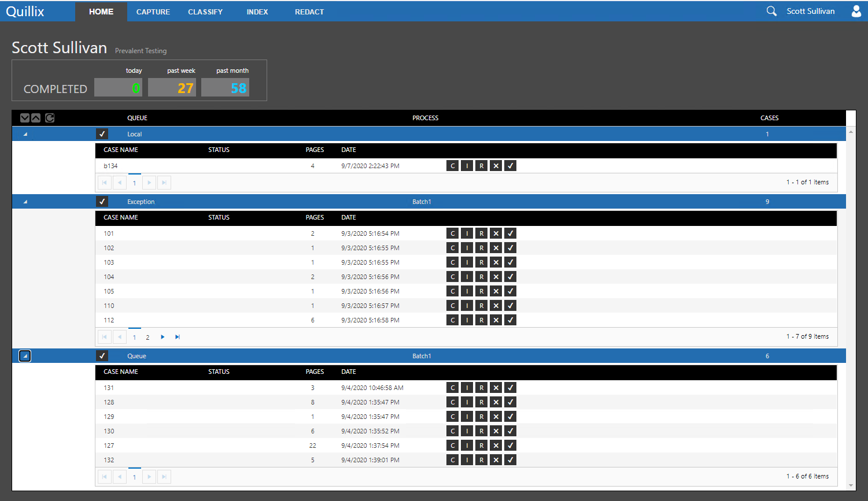Expand all queues with the down chevron
The height and width of the screenshot is (501, 868).
pyautogui.click(x=25, y=118)
